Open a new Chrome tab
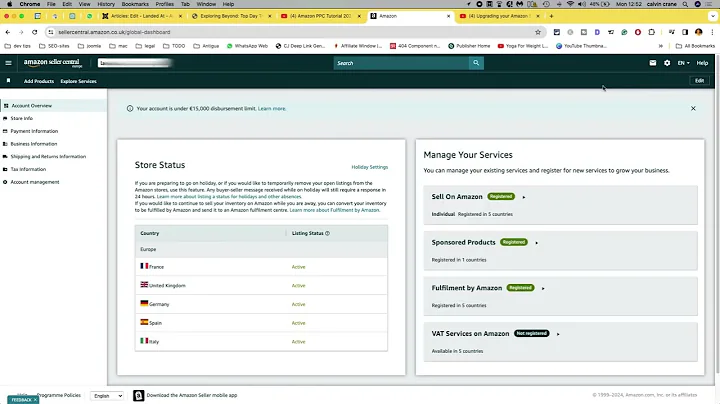Image resolution: width=720 pixels, height=404 pixels. pos(551,16)
